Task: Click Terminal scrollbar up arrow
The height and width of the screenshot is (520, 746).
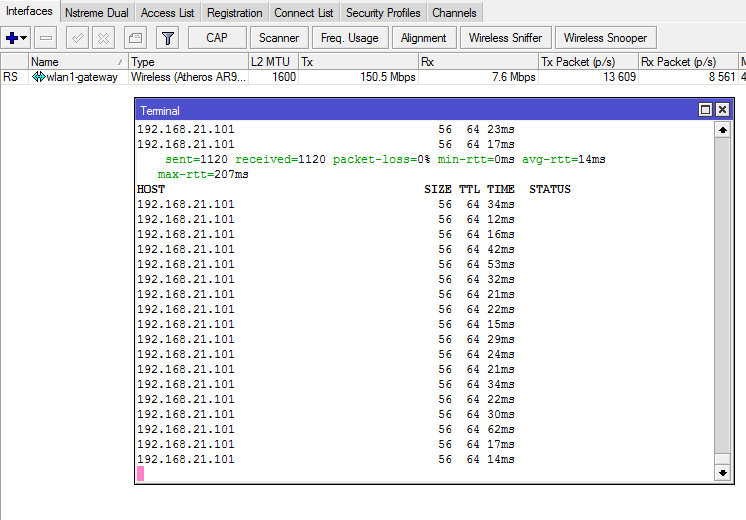Action: (723, 130)
